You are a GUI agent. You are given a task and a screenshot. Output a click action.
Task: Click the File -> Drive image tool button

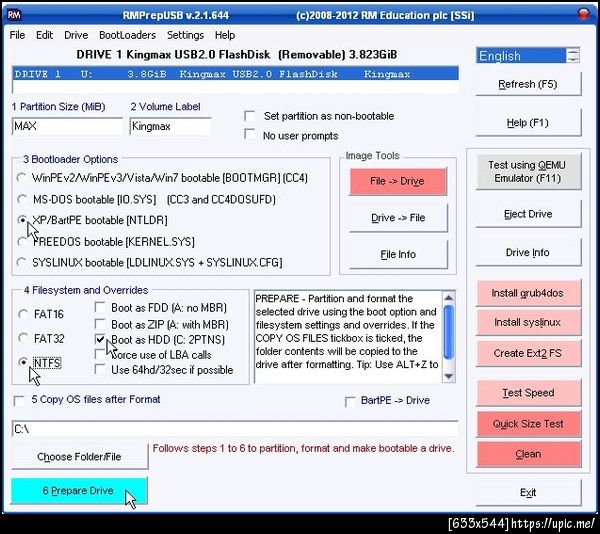(398, 181)
